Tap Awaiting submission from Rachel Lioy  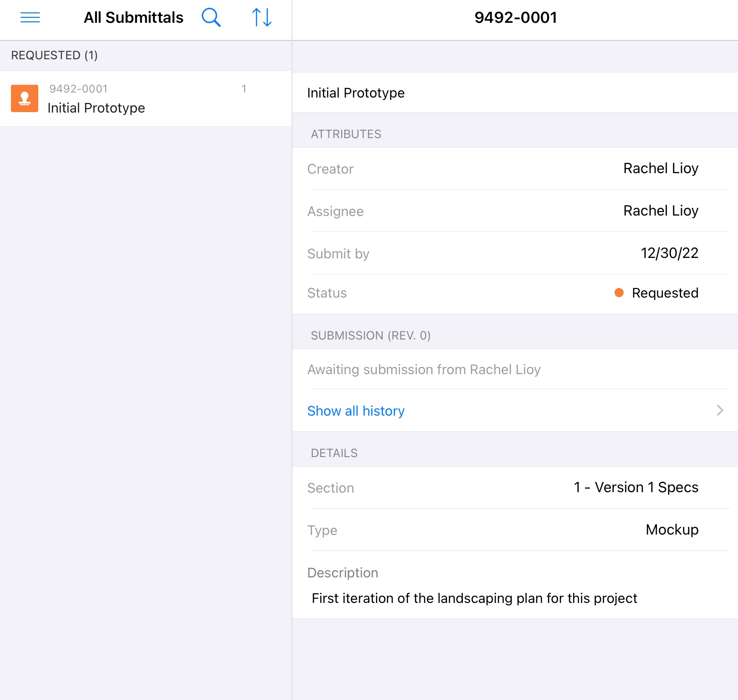424,370
